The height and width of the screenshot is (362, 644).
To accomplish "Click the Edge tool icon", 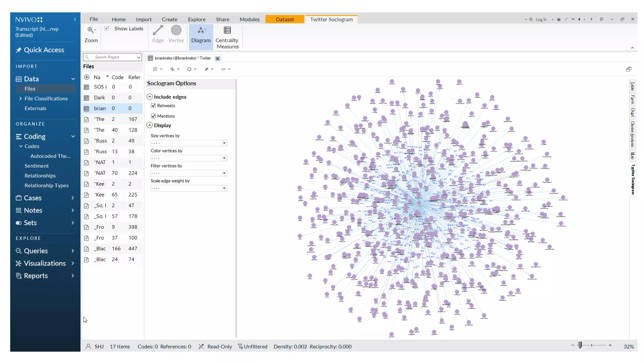I will [158, 30].
